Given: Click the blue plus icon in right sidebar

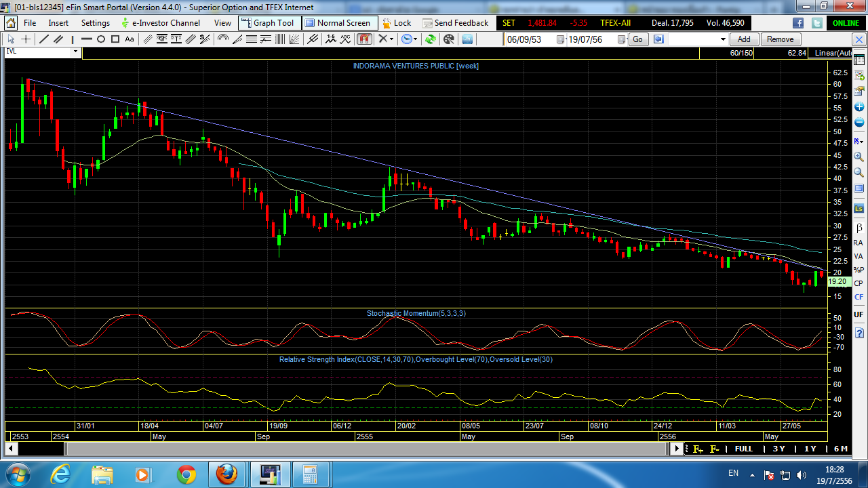Looking at the screenshot, I should coord(859,106).
